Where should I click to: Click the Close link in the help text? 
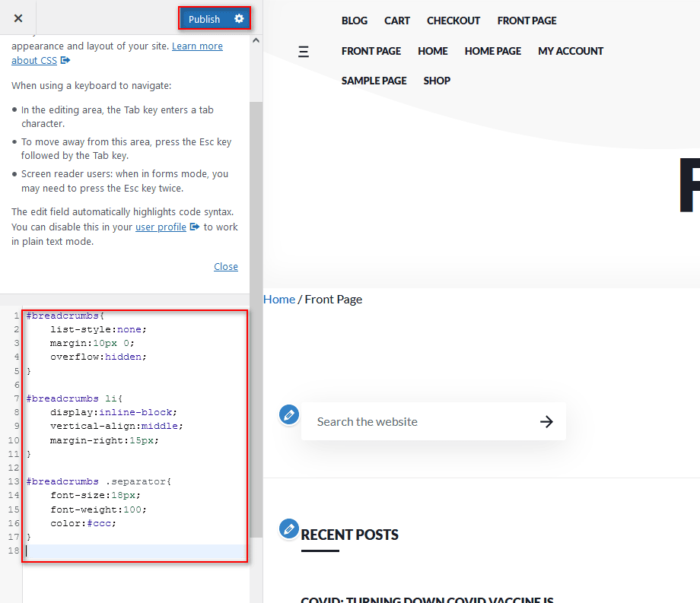(x=225, y=266)
